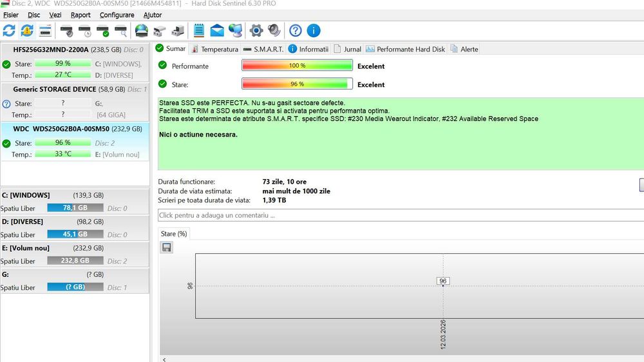Click the '73 zile, 10 ore' value
This screenshot has width=644, height=362.
(284, 182)
